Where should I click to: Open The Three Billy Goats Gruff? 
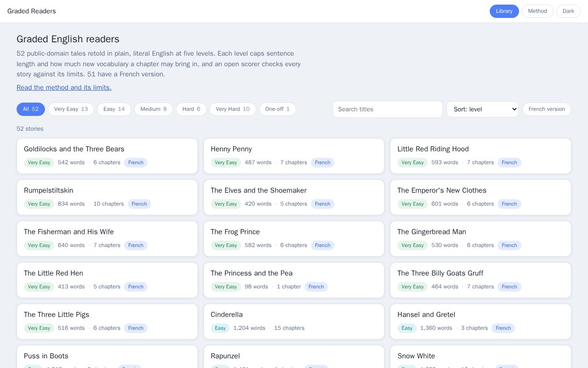[x=481, y=280]
